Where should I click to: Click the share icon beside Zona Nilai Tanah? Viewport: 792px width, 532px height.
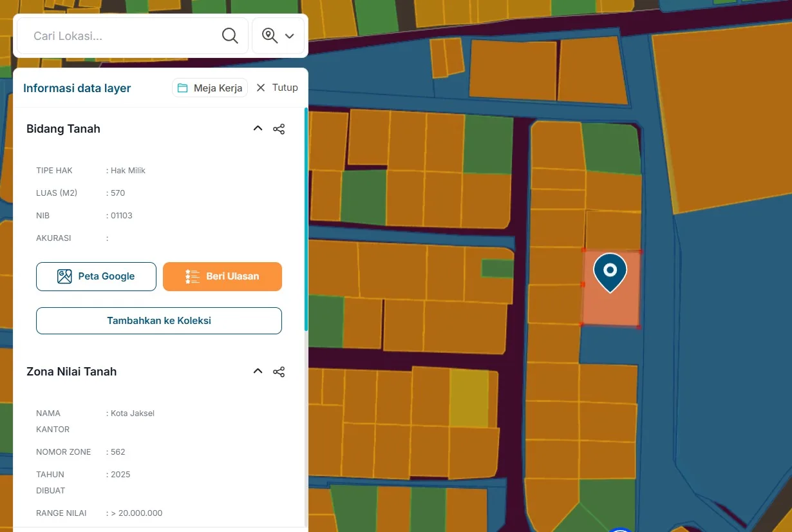(279, 371)
